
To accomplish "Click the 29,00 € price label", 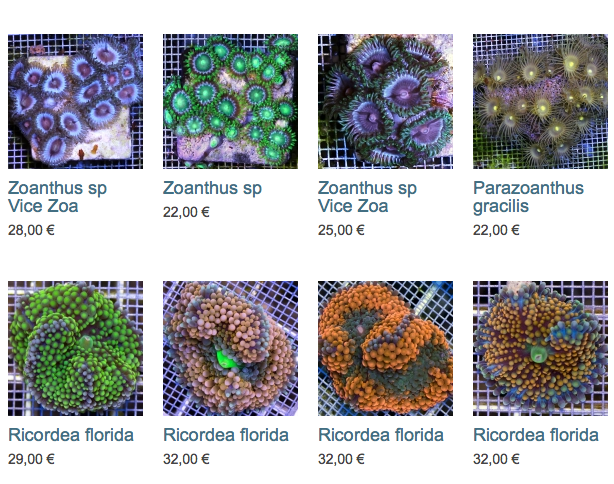I will (31, 459).
